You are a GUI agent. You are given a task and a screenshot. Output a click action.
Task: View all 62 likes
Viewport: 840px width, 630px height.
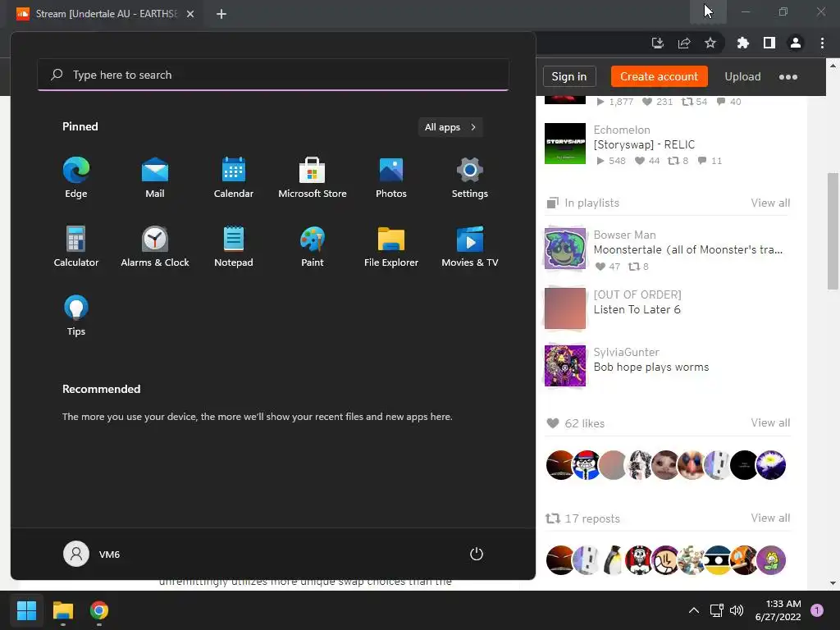[x=770, y=422]
